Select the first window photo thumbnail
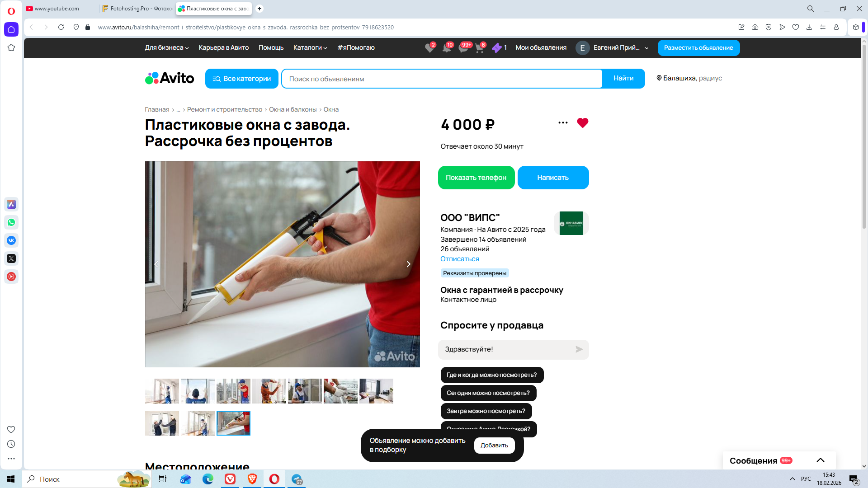The image size is (868, 488). coord(162,391)
